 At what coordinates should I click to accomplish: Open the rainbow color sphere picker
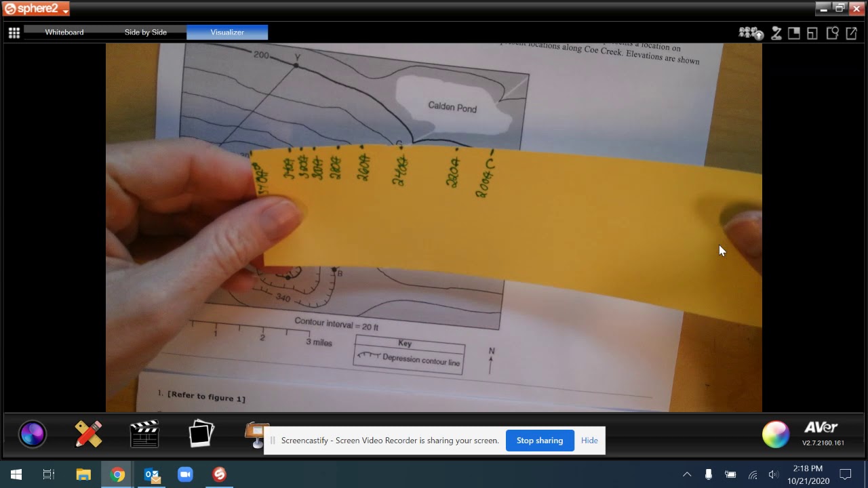[x=776, y=434]
